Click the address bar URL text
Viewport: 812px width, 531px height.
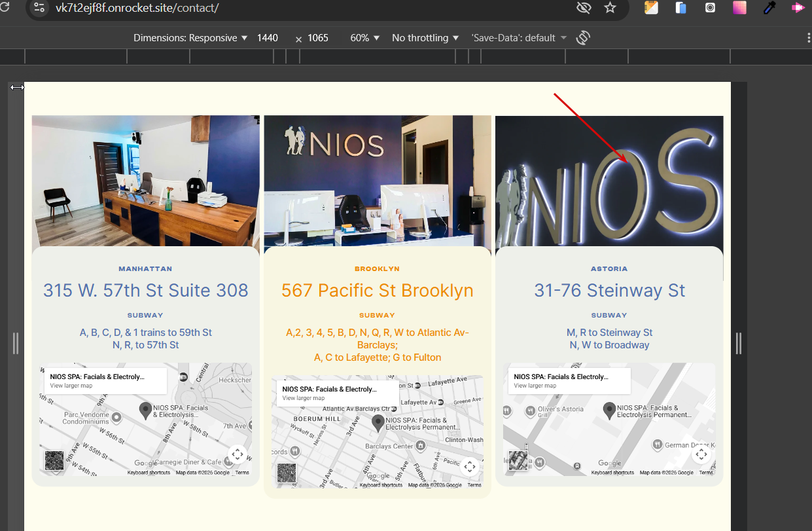coord(137,8)
